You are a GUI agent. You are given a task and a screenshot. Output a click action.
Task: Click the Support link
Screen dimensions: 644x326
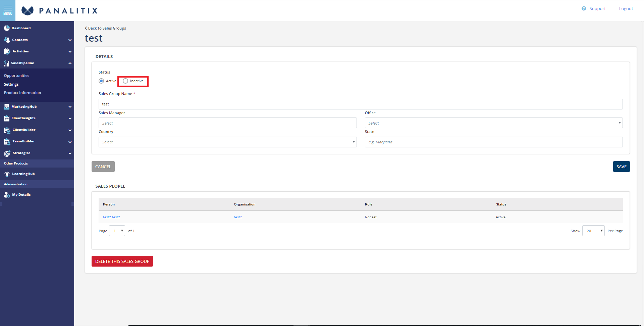point(597,8)
